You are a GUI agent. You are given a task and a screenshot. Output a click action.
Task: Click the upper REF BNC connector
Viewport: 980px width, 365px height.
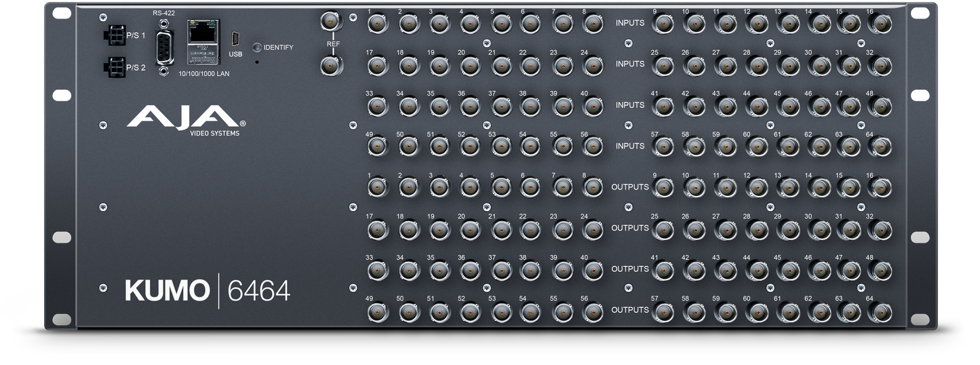click(331, 22)
